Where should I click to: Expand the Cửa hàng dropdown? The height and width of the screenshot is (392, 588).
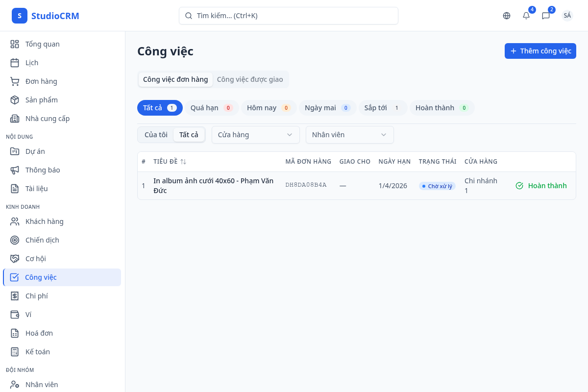255,135
